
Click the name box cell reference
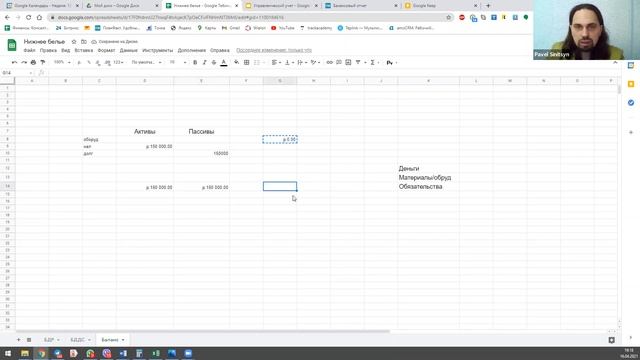click(16, 73)
